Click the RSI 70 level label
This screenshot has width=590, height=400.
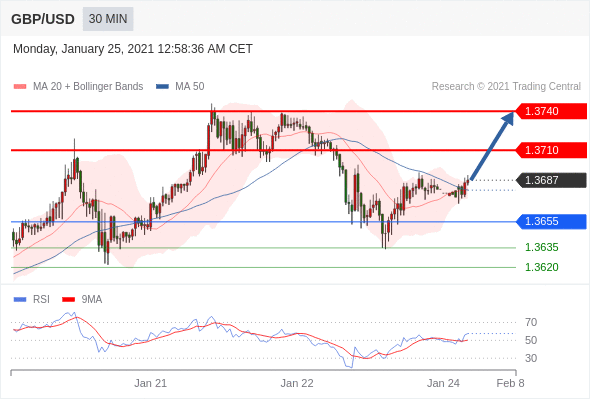point(531,322)
